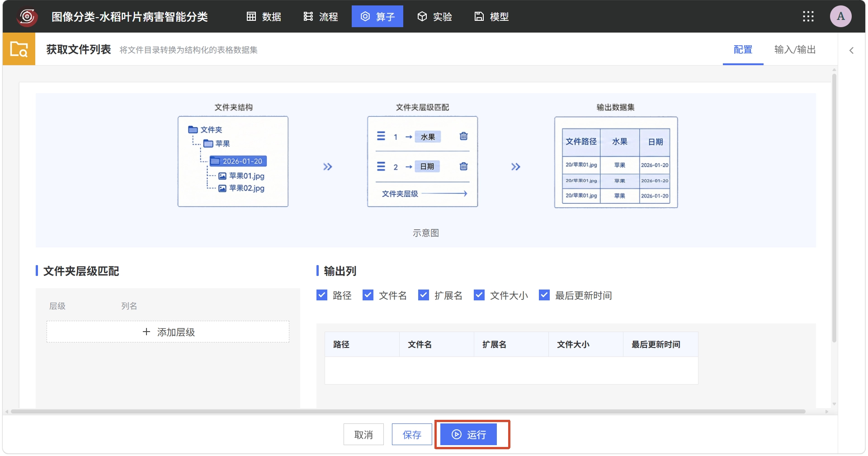Click the 列名 header label
This screenshot has height=456, width=868.
(x=129, y=306)
